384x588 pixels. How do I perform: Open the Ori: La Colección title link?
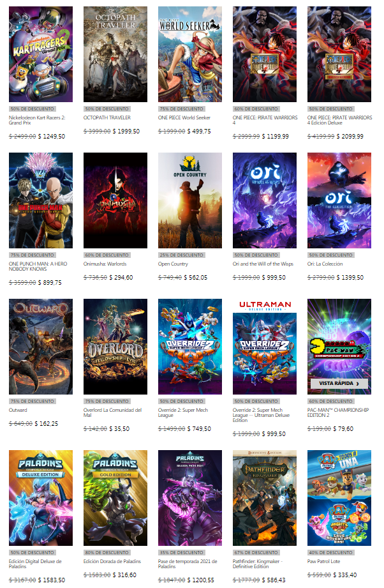325,264
